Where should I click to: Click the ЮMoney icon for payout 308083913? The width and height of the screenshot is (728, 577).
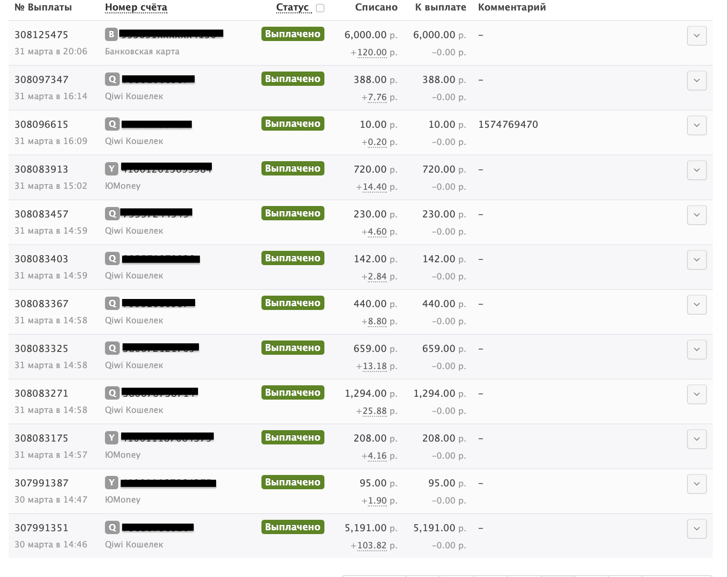click(111, 169)
